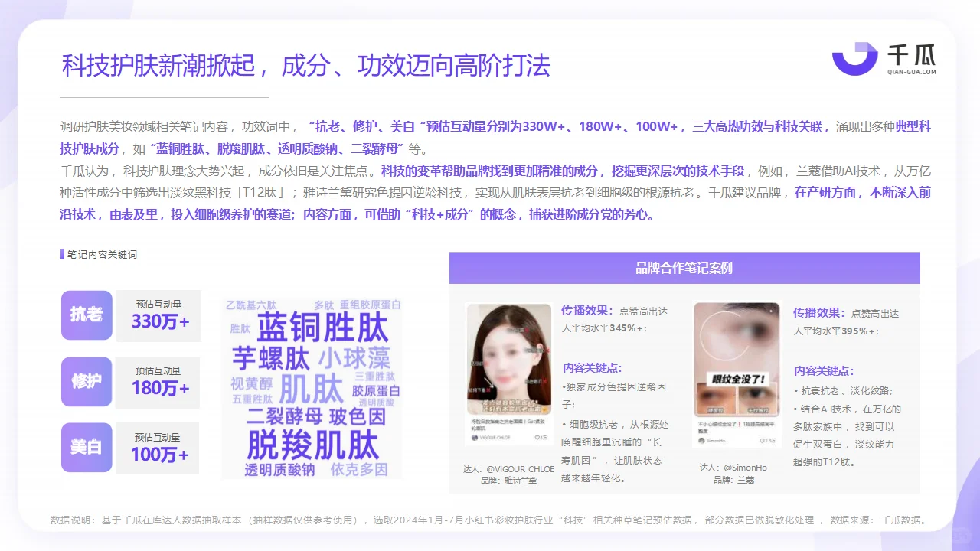Click 乙酰基六肽 in the word cloud
Image resolution: width=980 pixels, height=551 pixels.
coord(251,305)
